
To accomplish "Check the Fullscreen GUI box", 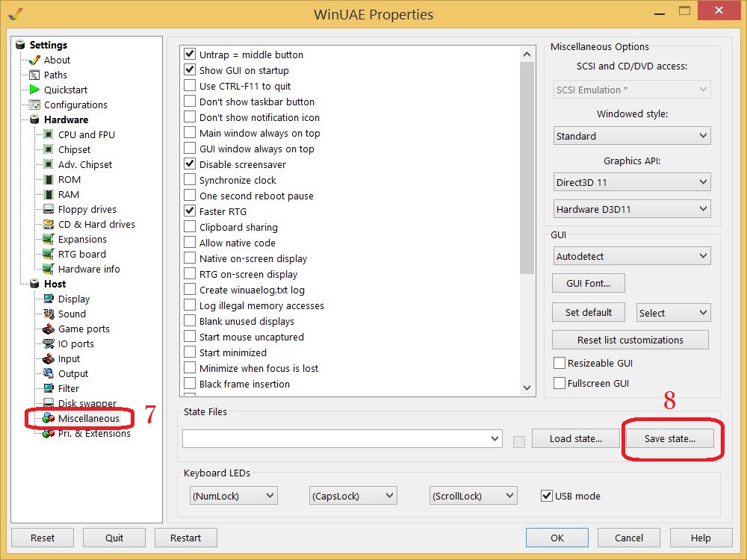I will [560, 383].
